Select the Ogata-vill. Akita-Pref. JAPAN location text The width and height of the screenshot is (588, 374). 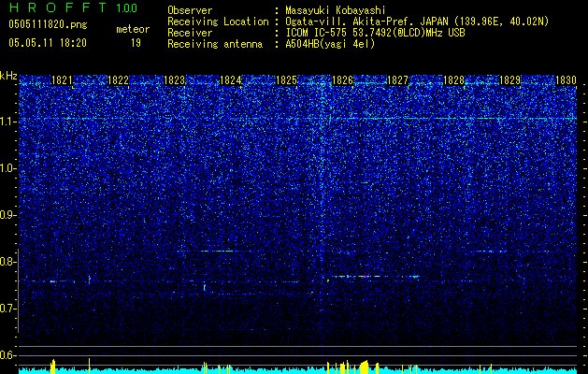417,22
